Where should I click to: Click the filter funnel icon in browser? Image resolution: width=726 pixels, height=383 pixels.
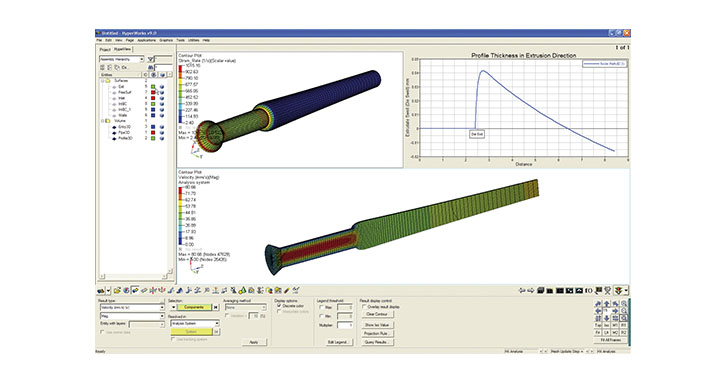(150, 59)
